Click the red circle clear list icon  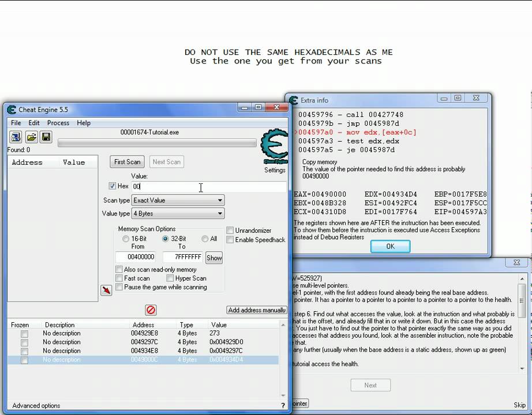pos(151,310)
